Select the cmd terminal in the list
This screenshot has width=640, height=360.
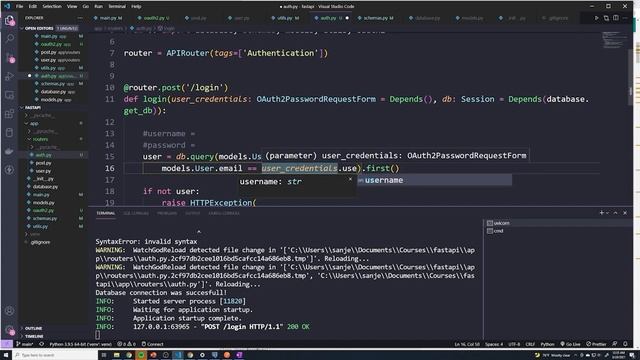coord(557,231)
